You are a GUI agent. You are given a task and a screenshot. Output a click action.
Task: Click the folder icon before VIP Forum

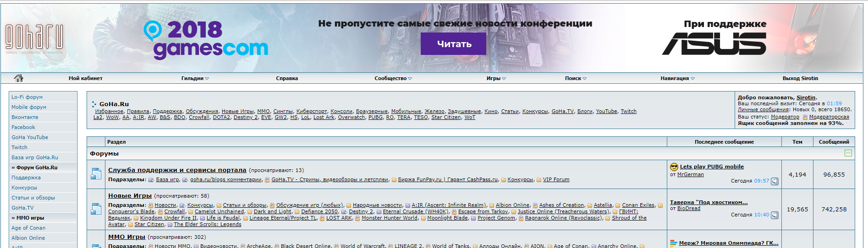tap(539, 180)
